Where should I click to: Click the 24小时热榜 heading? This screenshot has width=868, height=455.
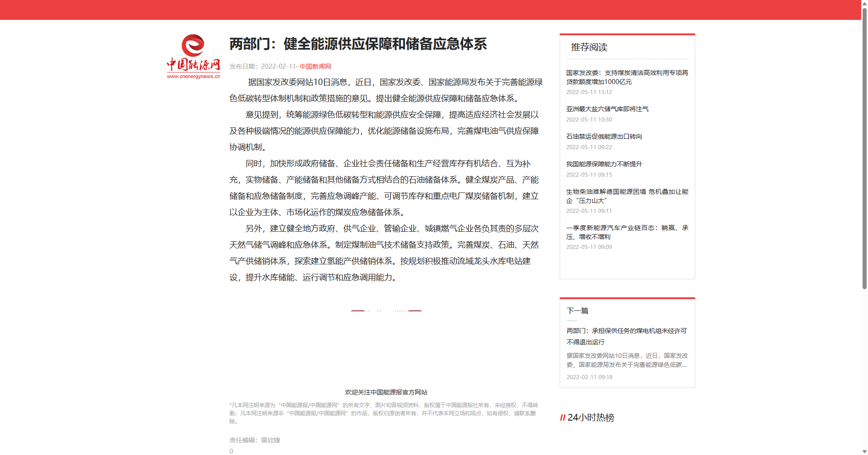click(x=590, y=418)
